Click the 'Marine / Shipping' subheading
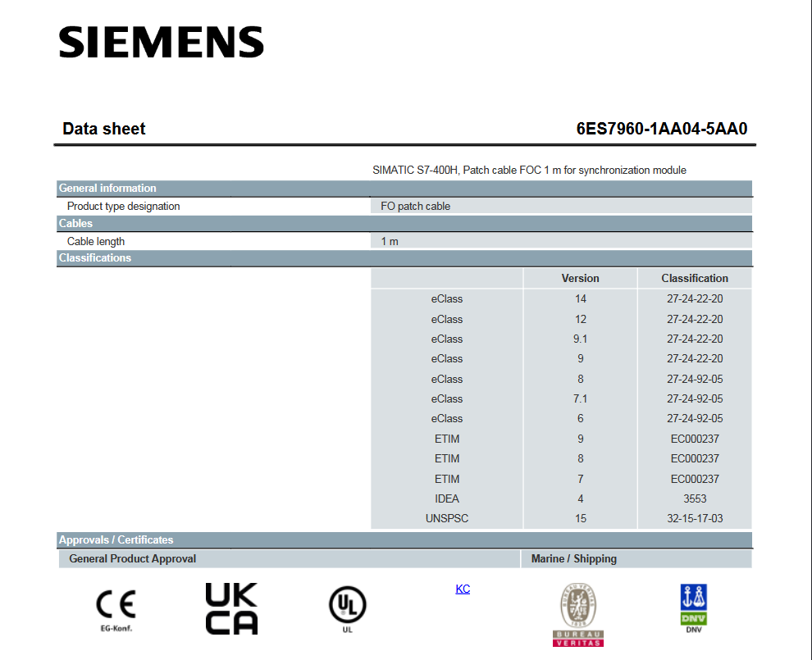The width and height of the screenshot is (812, 660). click(x=574, y=559)
